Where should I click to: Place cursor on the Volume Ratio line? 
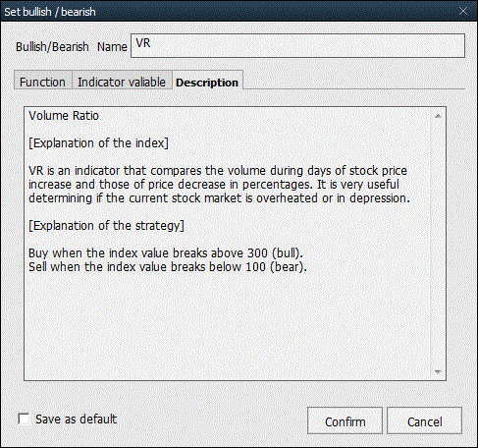[64, 116]
